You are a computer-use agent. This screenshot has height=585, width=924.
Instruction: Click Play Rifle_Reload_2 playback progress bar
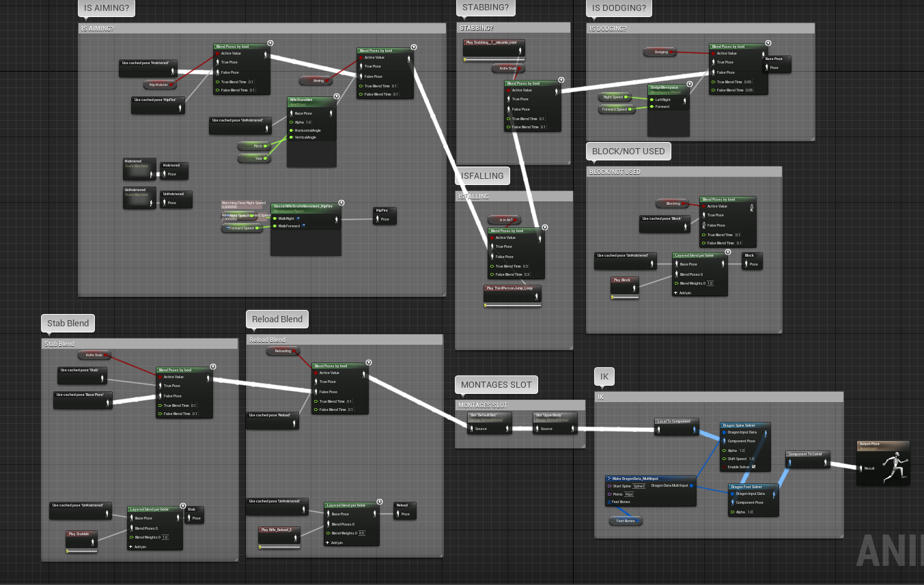coord(279,547)
